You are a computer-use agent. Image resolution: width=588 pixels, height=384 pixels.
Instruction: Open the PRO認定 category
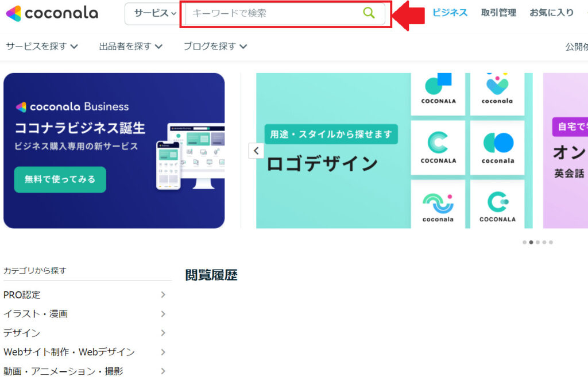(22, 295)
